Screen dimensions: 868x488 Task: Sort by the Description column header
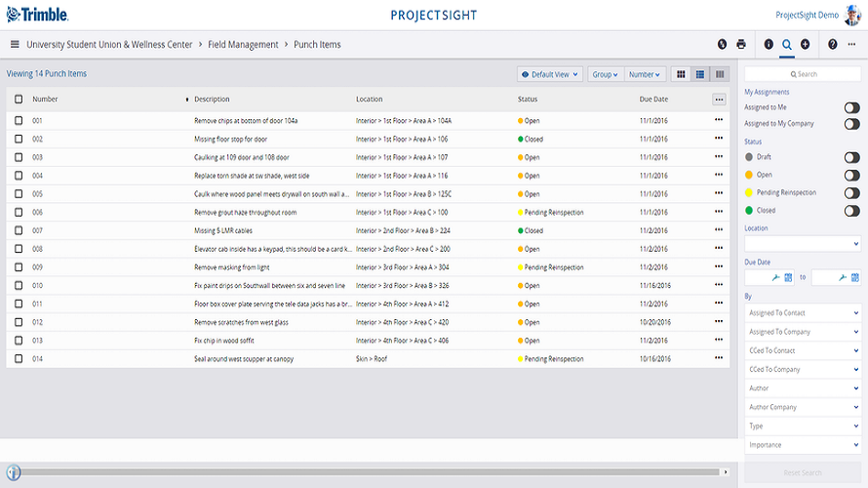click(212, 100)
